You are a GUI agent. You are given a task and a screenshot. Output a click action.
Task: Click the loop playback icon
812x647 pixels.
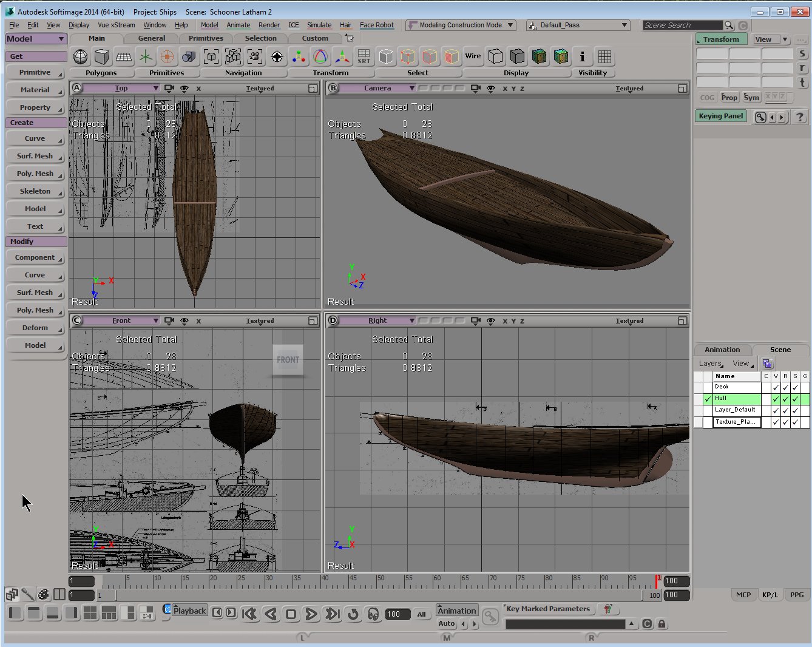click(x=353, y=614)
